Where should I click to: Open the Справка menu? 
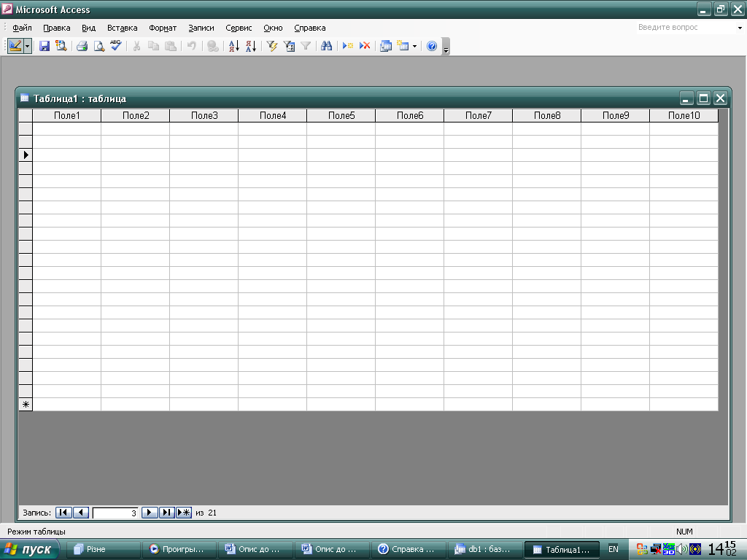click(309, 28)
